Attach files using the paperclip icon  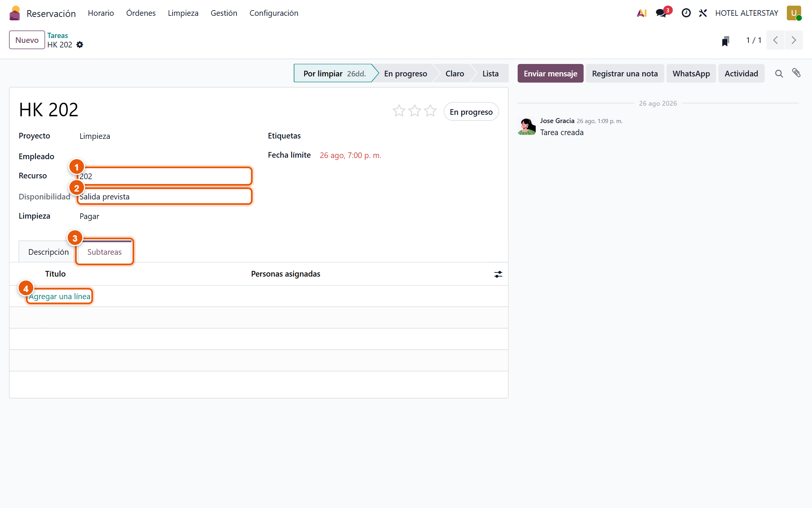(796, 73)
